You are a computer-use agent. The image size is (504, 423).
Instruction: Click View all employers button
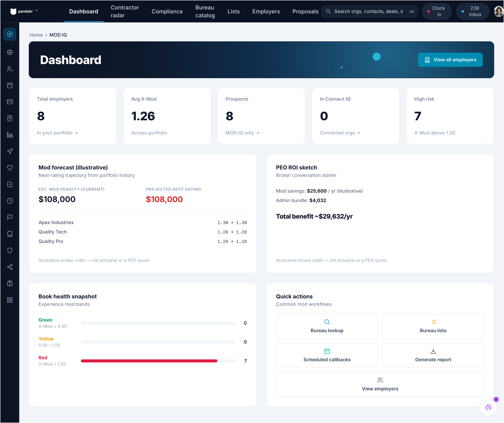(450, 59)
